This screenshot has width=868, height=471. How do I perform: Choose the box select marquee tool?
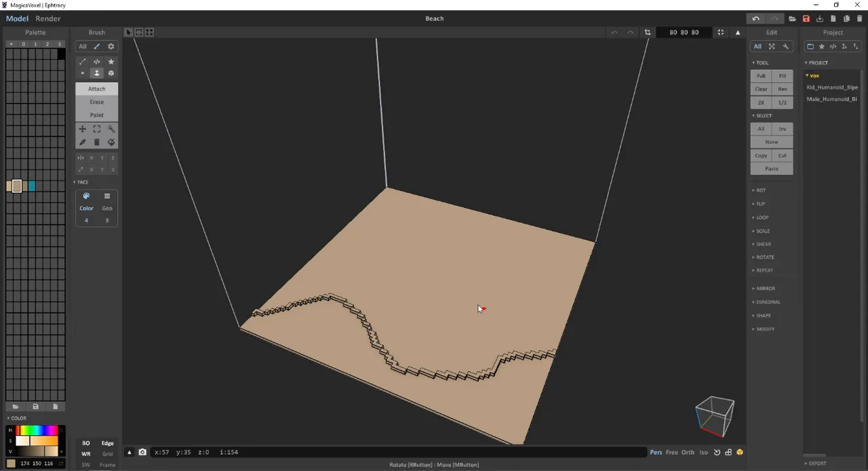click(x=97, y=129)
